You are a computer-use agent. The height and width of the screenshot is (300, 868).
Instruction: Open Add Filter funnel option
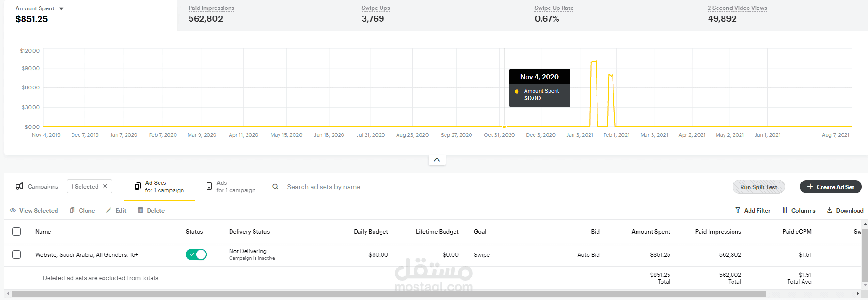point(752,210)
